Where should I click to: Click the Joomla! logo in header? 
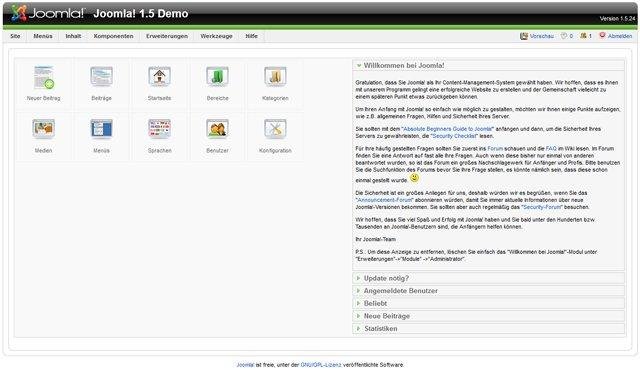pyautogui.click(x=47, y=13)
